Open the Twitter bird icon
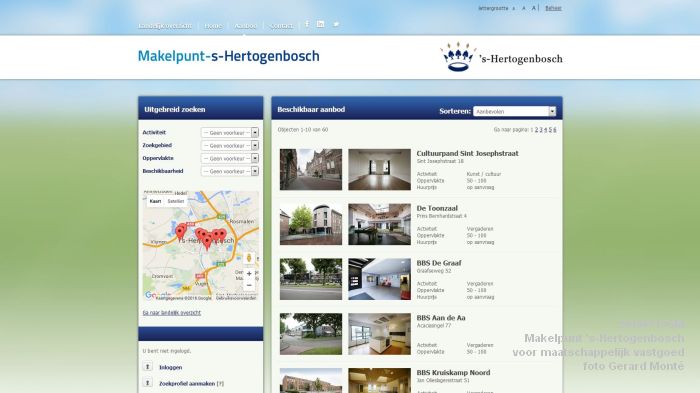Screen dimensions: 700x393 coord(336,24)
